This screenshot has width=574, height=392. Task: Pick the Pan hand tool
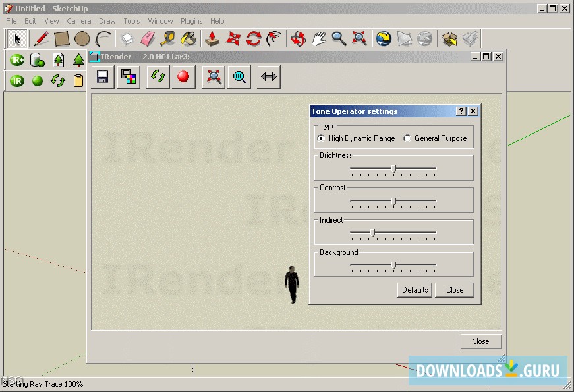point(318,39)
